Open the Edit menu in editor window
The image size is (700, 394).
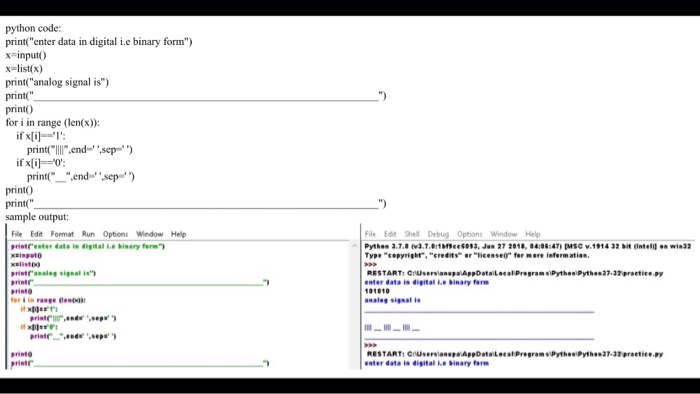click(x=37, y=234)
